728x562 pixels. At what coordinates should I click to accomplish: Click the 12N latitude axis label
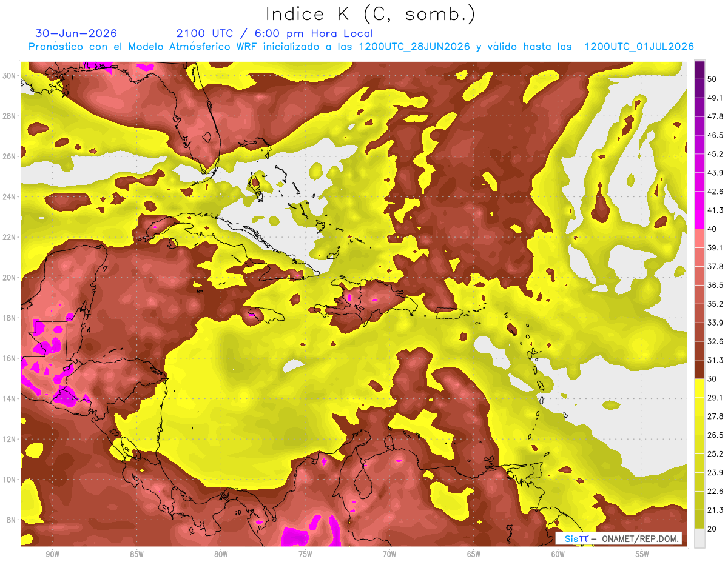coord(9,439)
